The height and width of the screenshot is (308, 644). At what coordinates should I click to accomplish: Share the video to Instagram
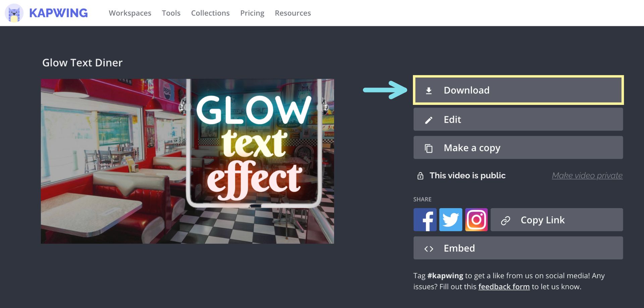coord(476,220)
